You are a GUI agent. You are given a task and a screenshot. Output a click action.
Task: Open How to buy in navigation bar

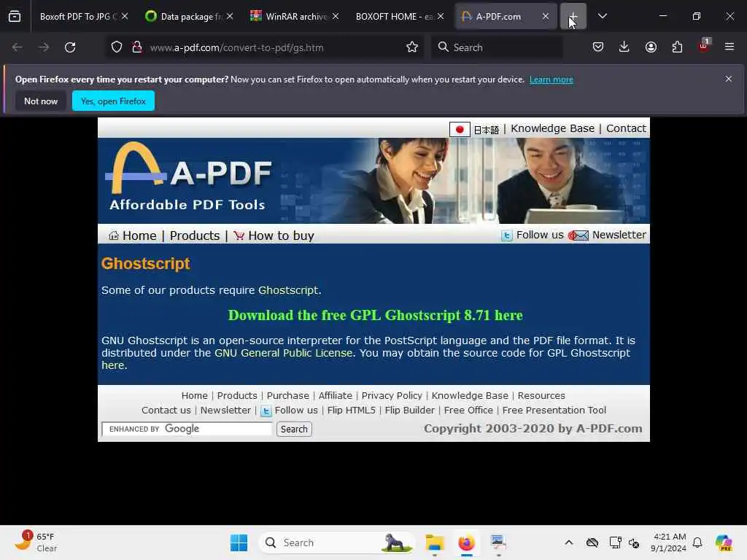(x=281, y=236)
